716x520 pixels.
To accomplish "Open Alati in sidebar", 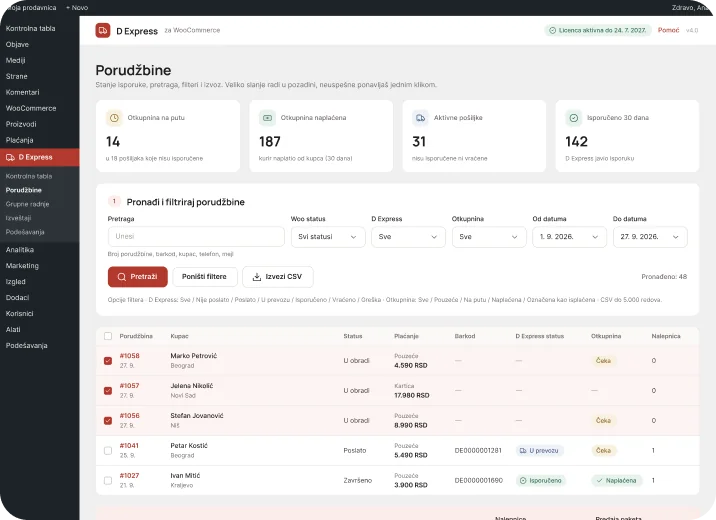I will [x=13, y=330].
